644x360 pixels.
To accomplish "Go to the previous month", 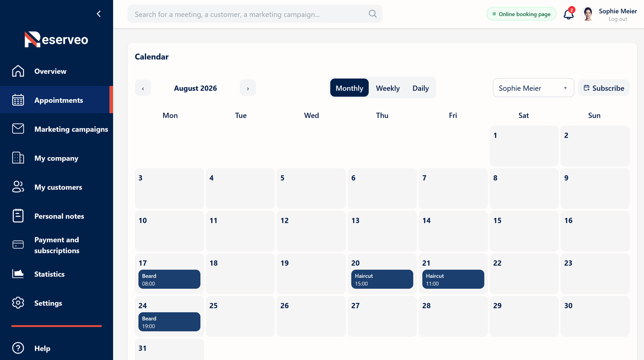I will tap(143, 88).
